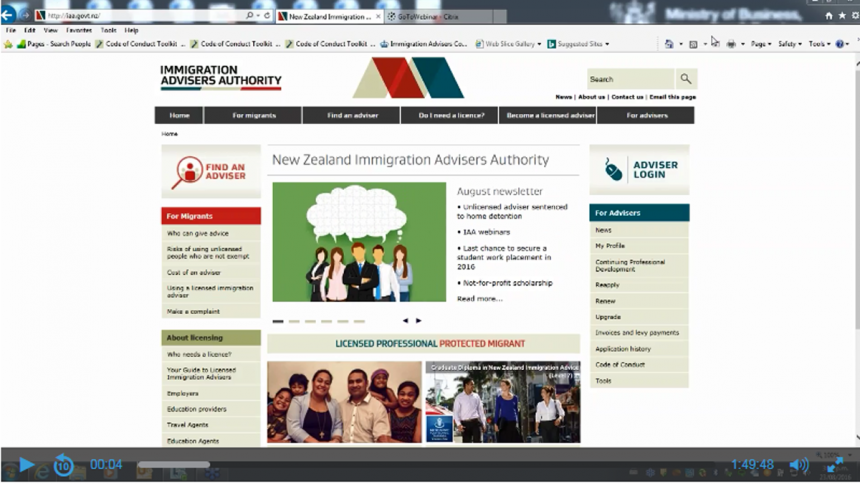Image resolution: width=860 pixels, height=484 pixels.
Task: Click the address bar refresh icon
Action: [267, 15]
